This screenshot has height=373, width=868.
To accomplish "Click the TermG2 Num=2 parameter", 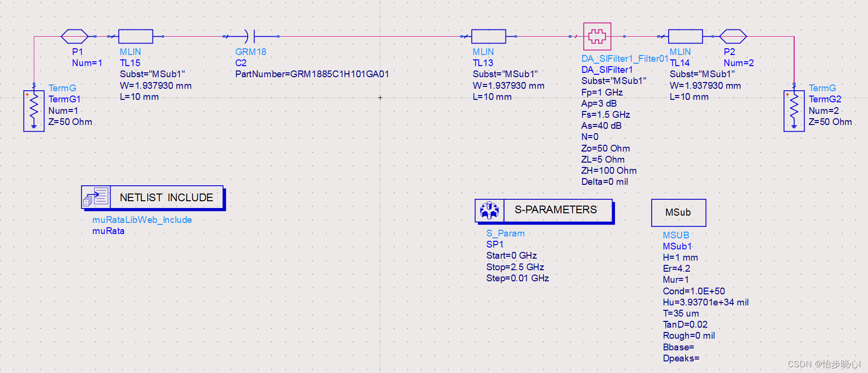I will click(824, 111).
